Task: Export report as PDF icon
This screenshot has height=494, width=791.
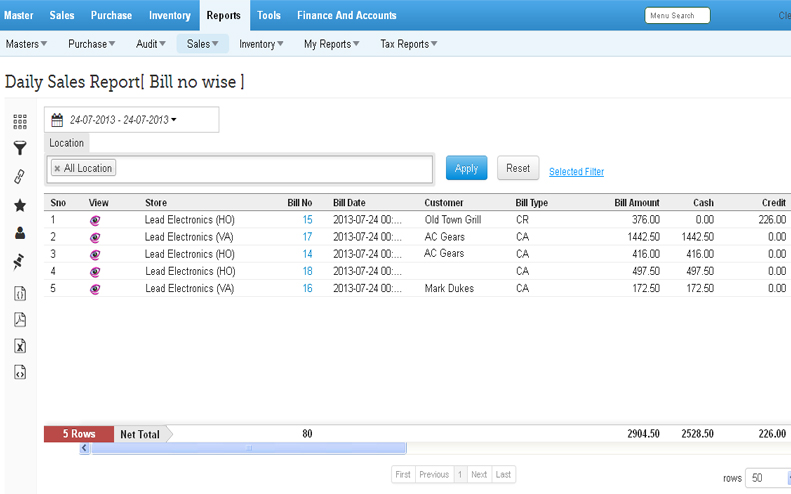Action: point(19,320)
